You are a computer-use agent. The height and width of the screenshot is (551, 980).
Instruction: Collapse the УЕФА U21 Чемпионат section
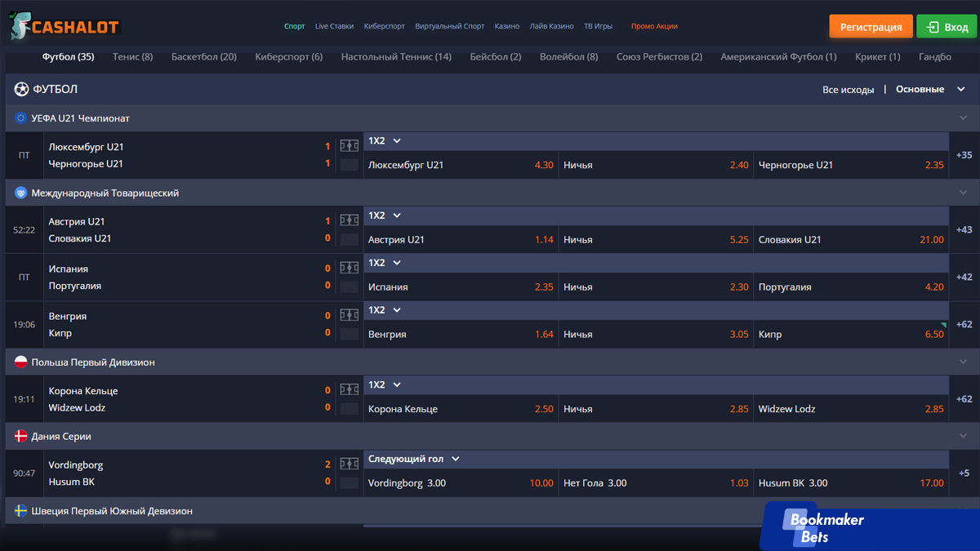click(964, 118)
